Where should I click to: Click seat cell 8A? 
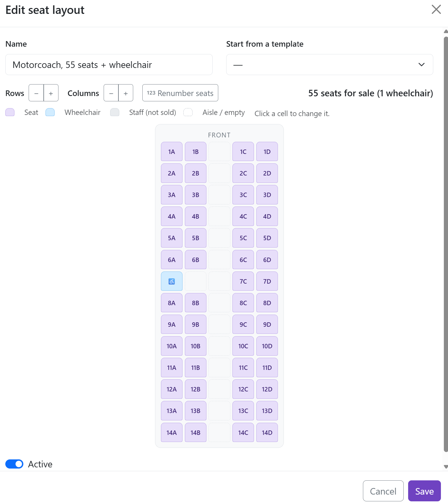click(x=172, y=303)
